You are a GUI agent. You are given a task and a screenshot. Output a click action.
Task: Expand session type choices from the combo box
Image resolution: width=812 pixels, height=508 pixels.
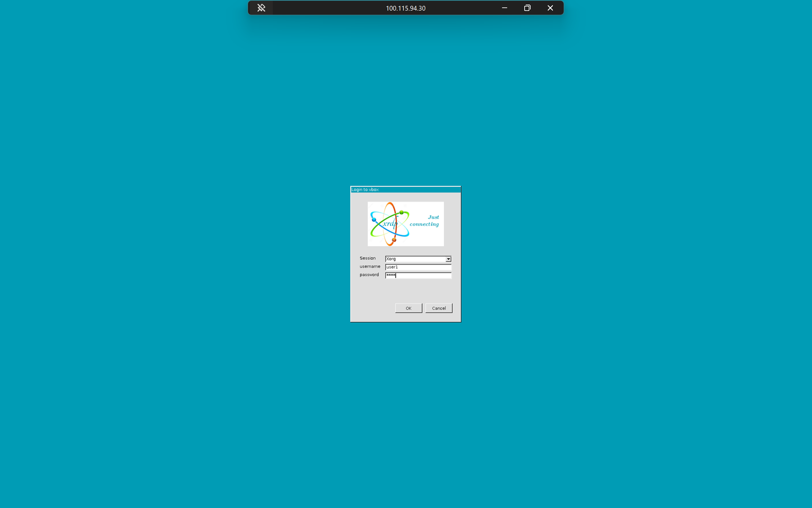pos(448,259)
